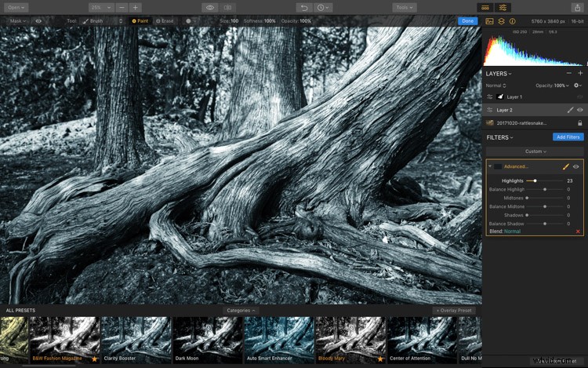Show the histogram image panel icon
This screenshot has width=588, height=368.
489,21
